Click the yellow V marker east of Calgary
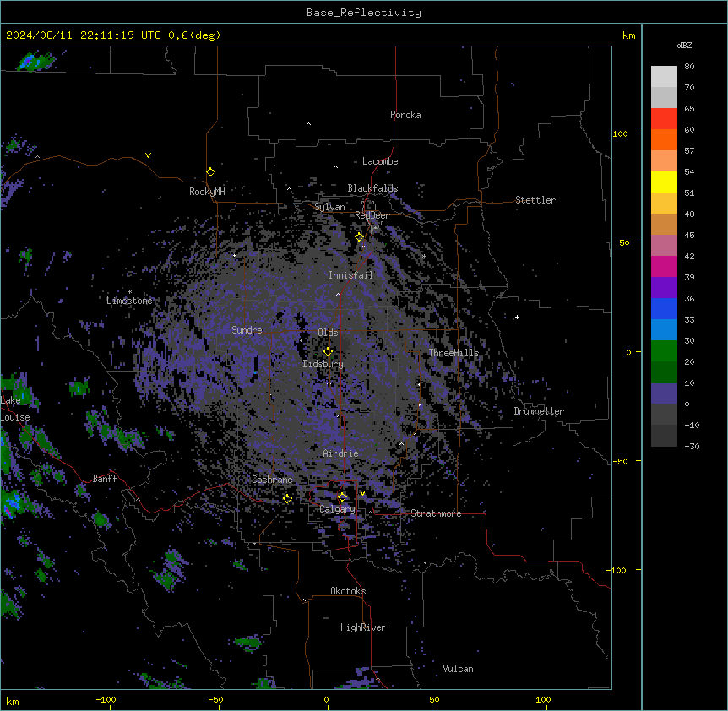Screen dimensions: 728x711 point(362,493)
